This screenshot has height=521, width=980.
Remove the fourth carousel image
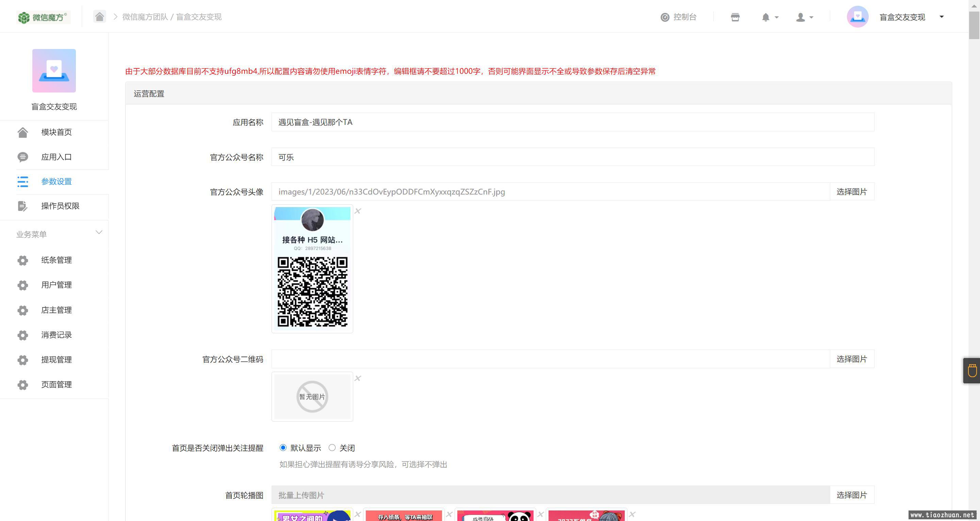(632, 515)
